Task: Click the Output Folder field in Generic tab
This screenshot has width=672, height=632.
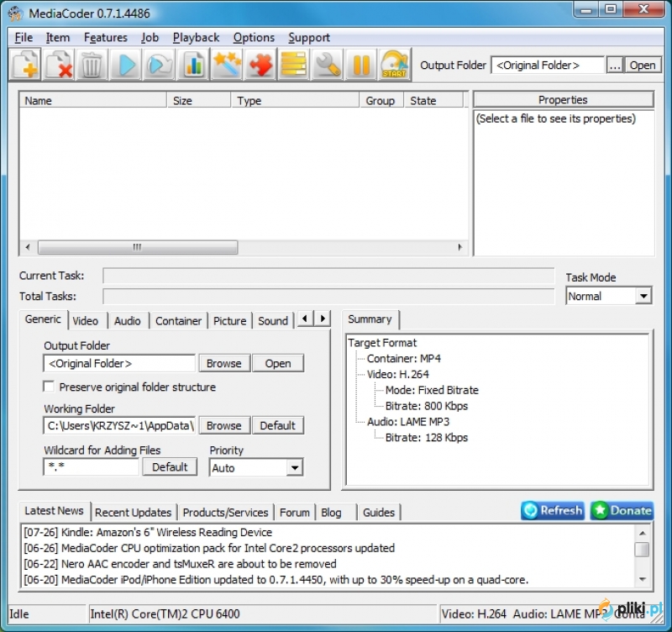Action: (x=119, y=363)
